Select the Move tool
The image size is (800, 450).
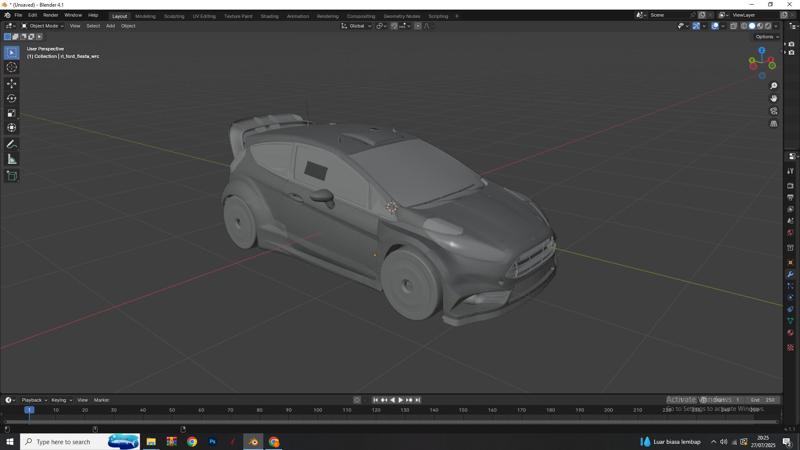click(12, 83)
